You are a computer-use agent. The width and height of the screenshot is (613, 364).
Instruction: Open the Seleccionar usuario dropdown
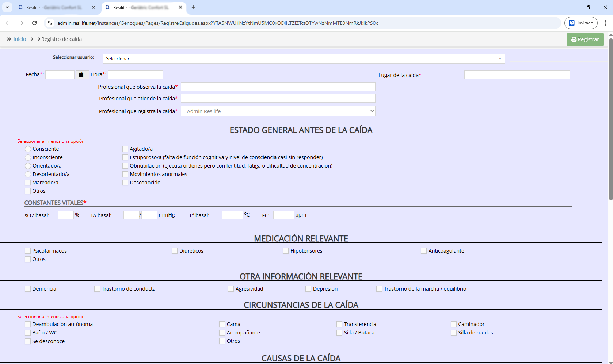pyautogui.click(x=304, y=59)
